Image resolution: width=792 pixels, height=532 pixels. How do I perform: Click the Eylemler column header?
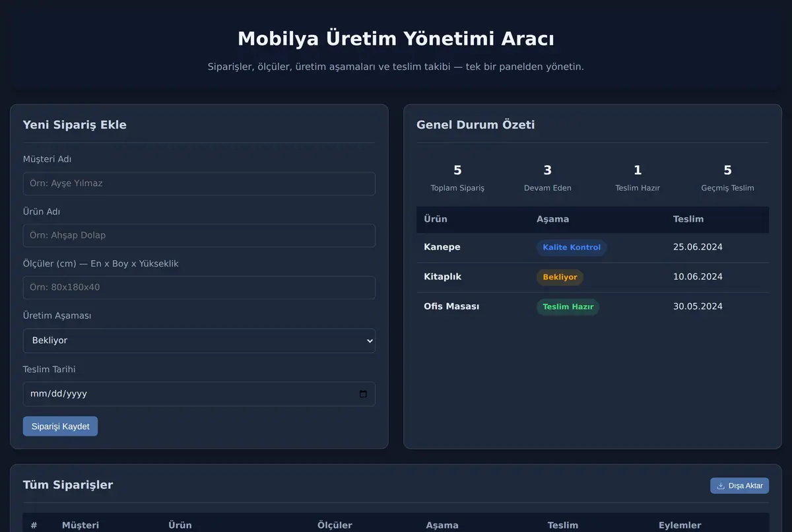[x=680, y=525]
